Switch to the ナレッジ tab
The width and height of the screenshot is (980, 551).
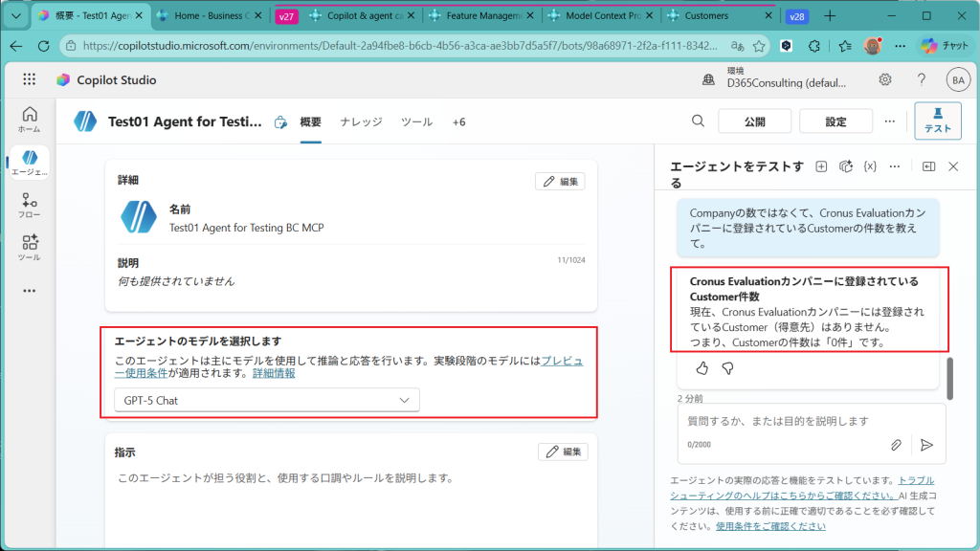point(361,121)
